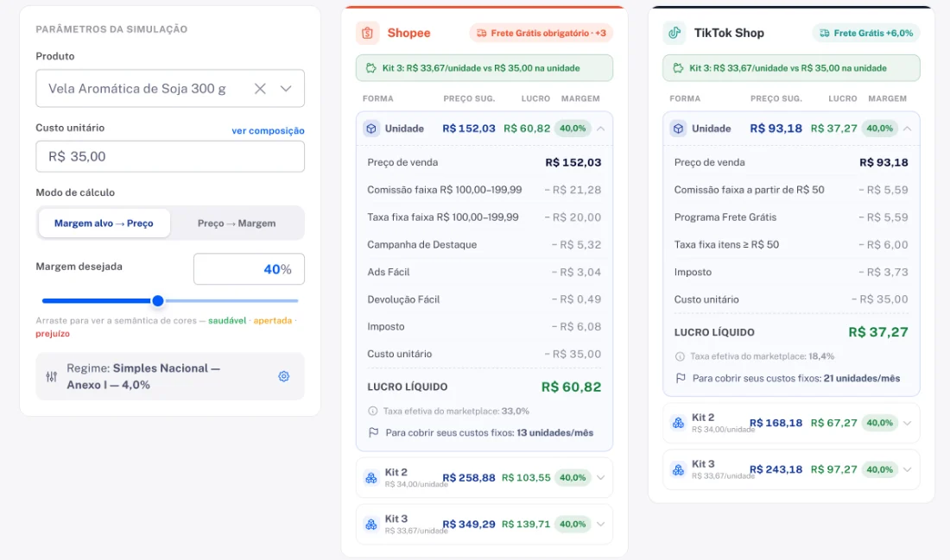This screenshot has width=950, height=560.
Task: Click the Margem desejada slider handle
Action: [x=157, y=301]
